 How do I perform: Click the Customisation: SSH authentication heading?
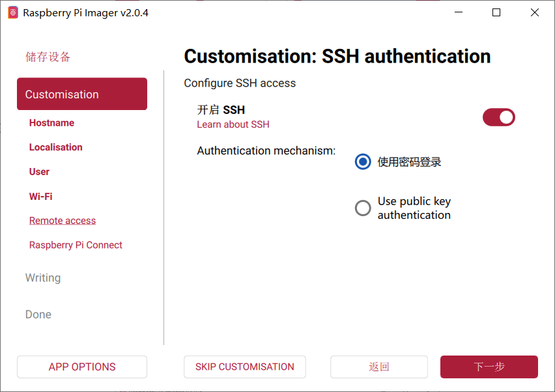(337, 56)
